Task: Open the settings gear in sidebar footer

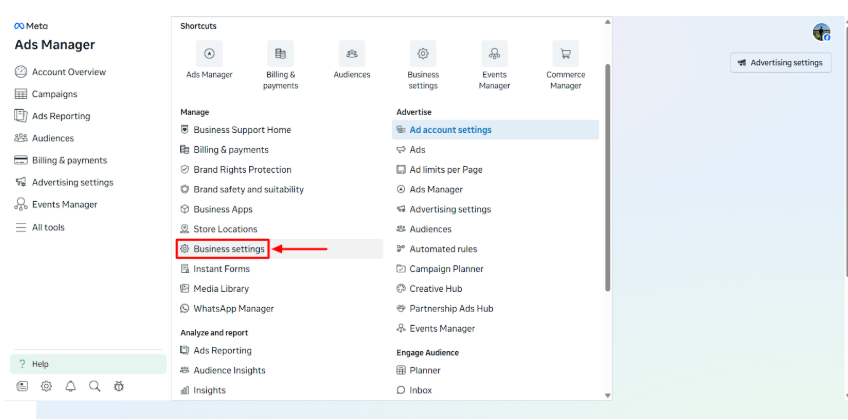Action: [x=46, y=386]
